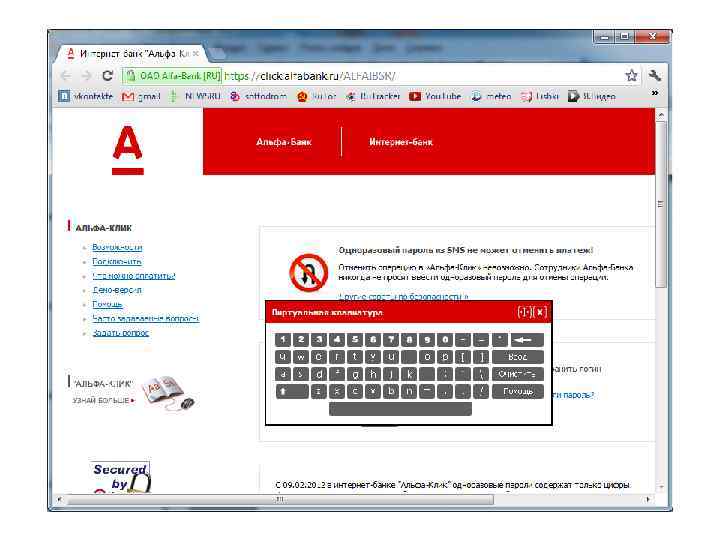Open Chrome wrench settings menu
720x540 pixels.
click(x=655, y=76)
